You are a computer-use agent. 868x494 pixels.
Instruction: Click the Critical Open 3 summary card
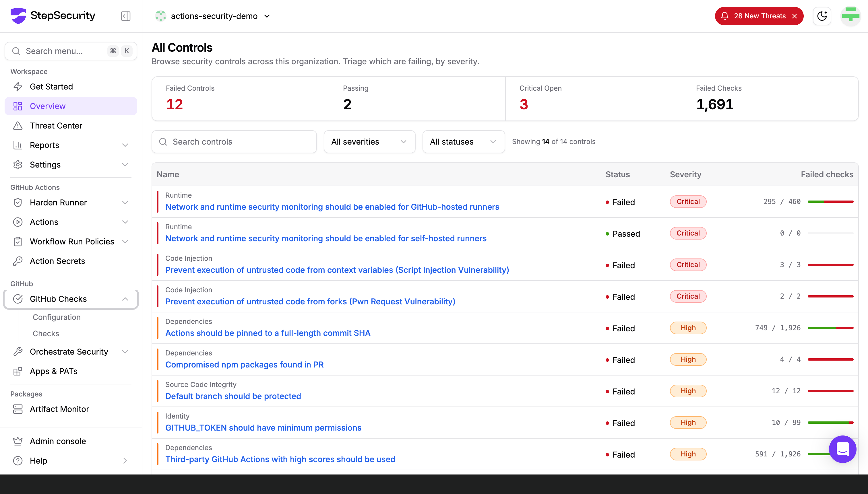[593, 99]
